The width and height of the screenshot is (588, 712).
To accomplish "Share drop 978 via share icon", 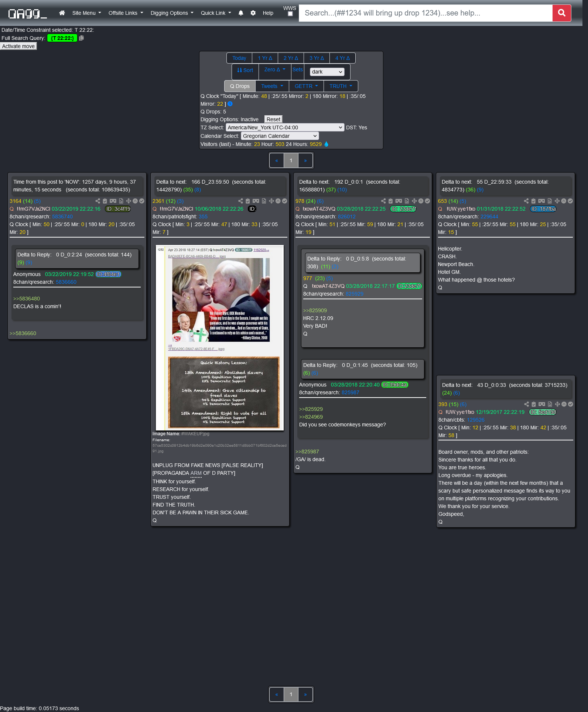I will 383,201.
